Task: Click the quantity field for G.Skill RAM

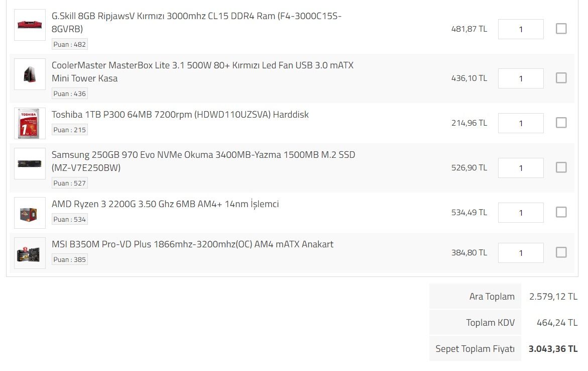Action: (520, 29)
